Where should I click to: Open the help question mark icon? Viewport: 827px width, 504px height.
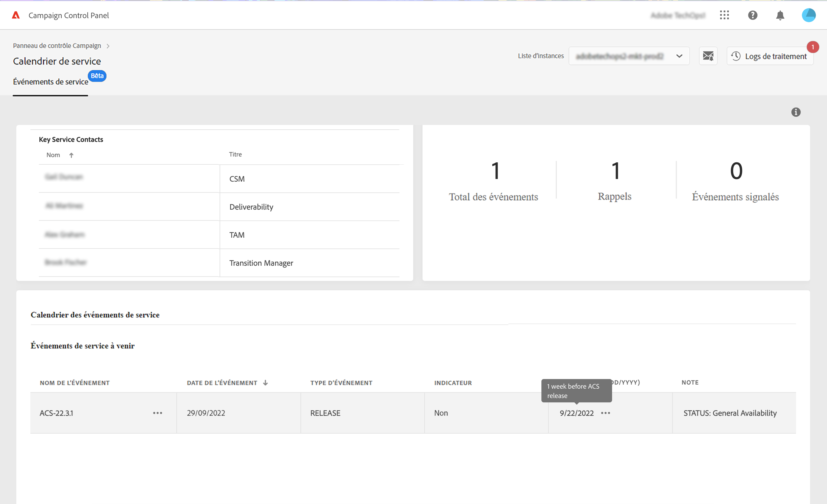pyautogui.click(x=753, y=15)
